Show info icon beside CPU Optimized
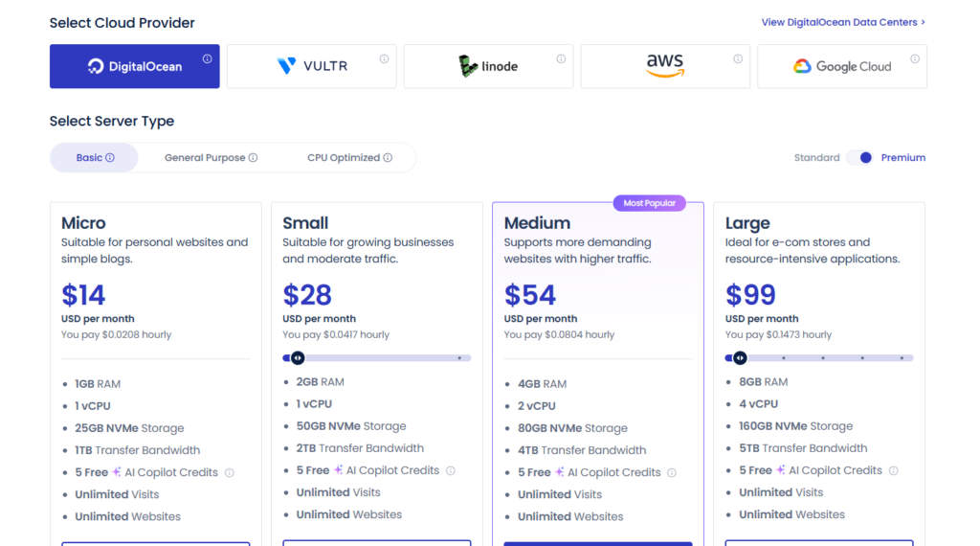The height and width of the screenshot is (546, 980). click(388, 158)
